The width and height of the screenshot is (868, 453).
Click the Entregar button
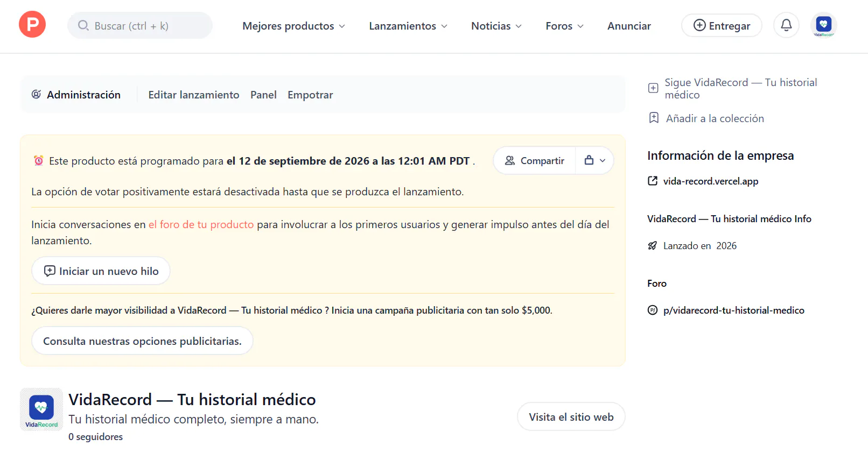(x=722, y=25)
